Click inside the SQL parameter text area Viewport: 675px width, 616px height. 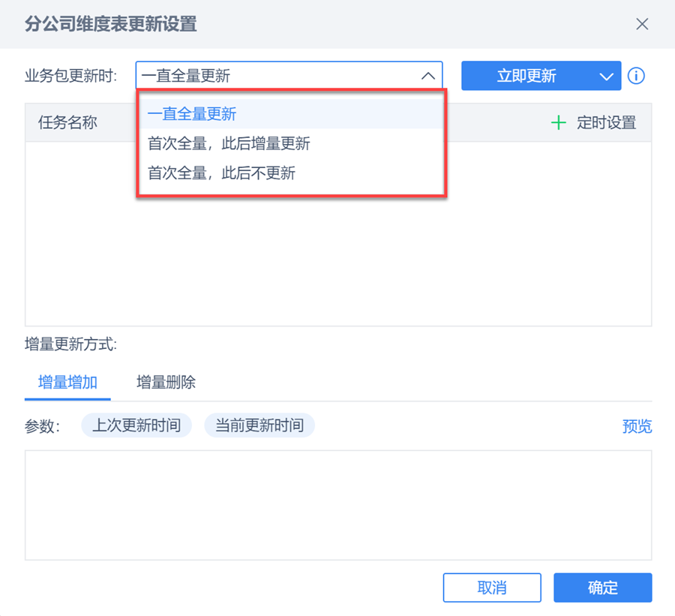[337, 504]
